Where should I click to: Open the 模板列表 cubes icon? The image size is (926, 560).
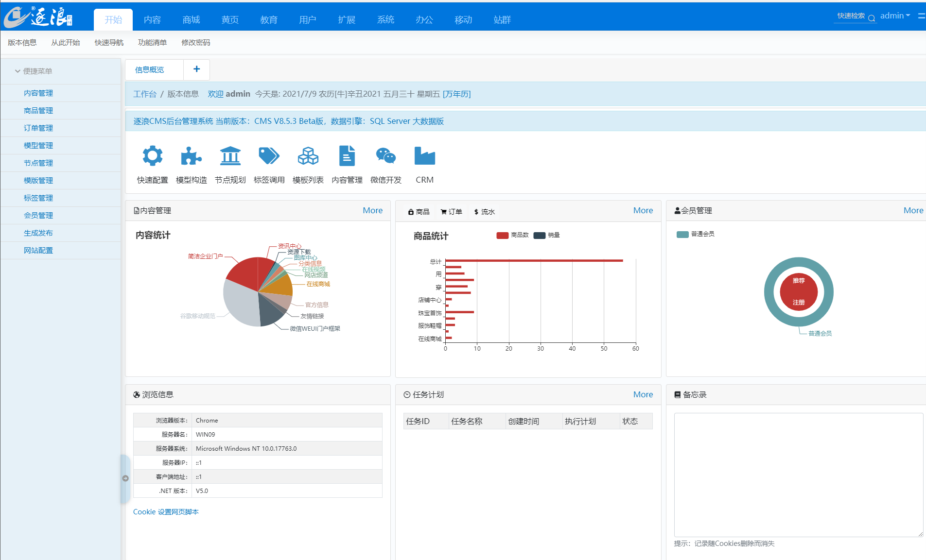coord(308,156)
